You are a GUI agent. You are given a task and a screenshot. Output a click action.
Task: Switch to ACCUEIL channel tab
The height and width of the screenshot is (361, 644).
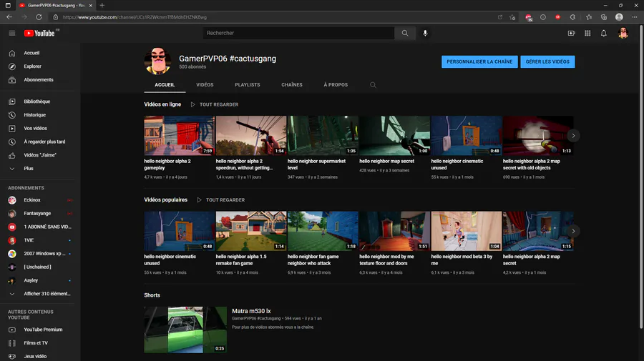[x=165, y=85]
